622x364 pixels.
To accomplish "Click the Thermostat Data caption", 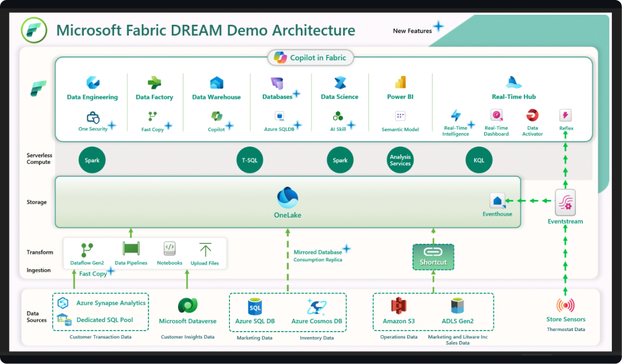I will click(x=566, y=330).
